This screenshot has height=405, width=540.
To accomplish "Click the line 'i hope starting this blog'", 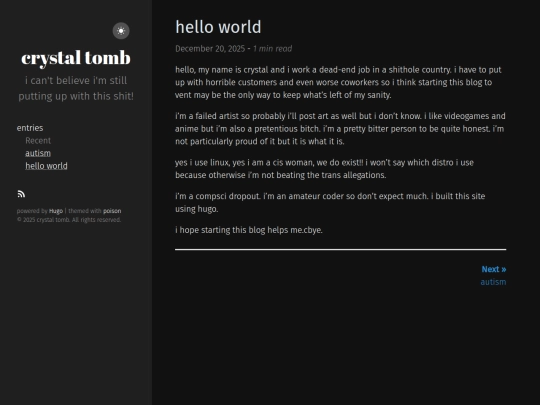I will click(249, 230).
